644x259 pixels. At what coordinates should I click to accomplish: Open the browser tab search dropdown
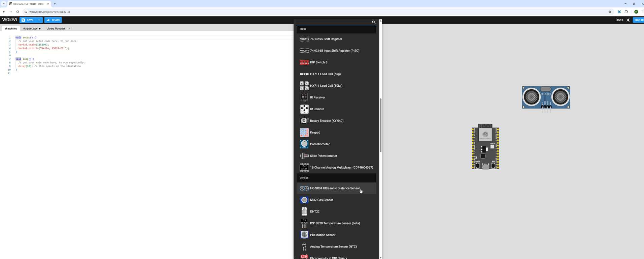click(x=4, y=4)
